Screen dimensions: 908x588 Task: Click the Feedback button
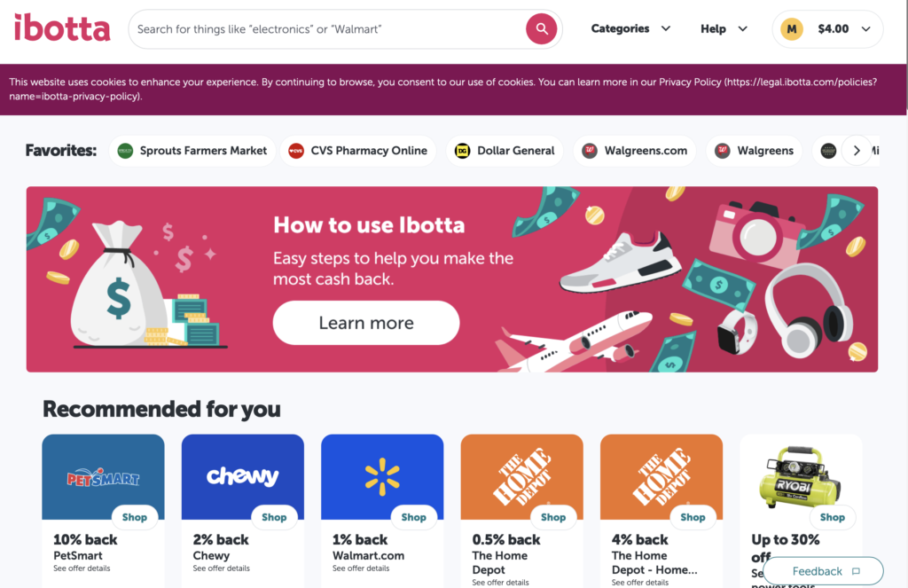tap(822, 570)
